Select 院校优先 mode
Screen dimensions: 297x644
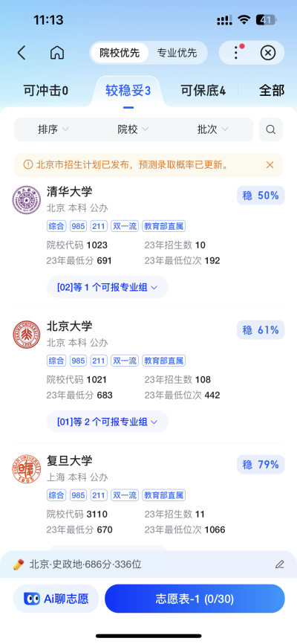click(x=120, y=53)
